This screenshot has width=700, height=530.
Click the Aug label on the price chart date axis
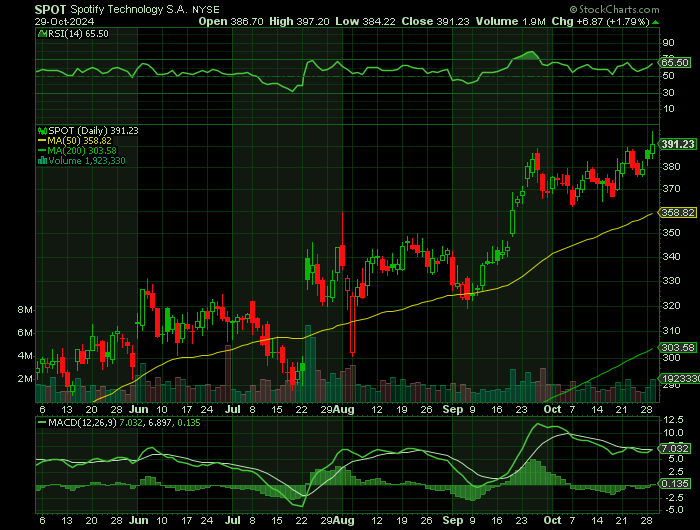[x=344, y=409]
